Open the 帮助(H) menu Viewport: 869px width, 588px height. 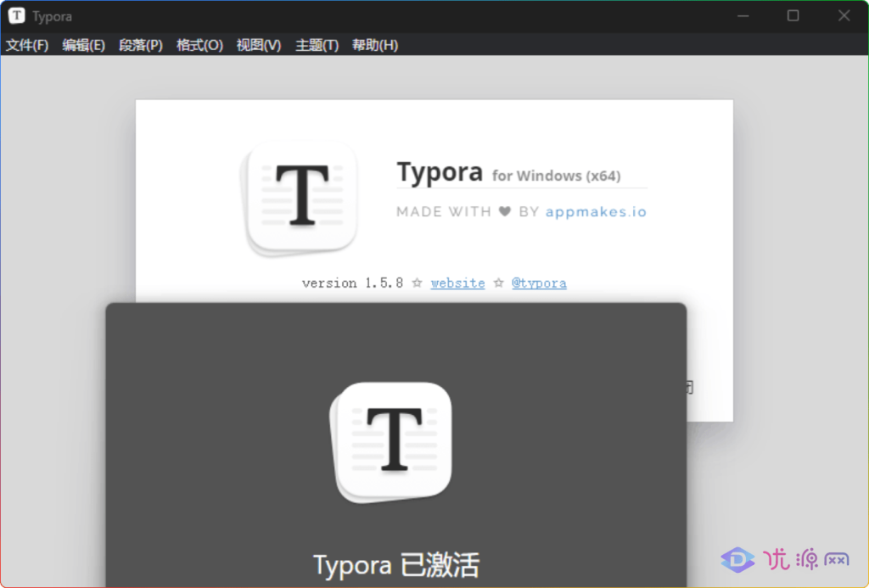tap(375, 45)
